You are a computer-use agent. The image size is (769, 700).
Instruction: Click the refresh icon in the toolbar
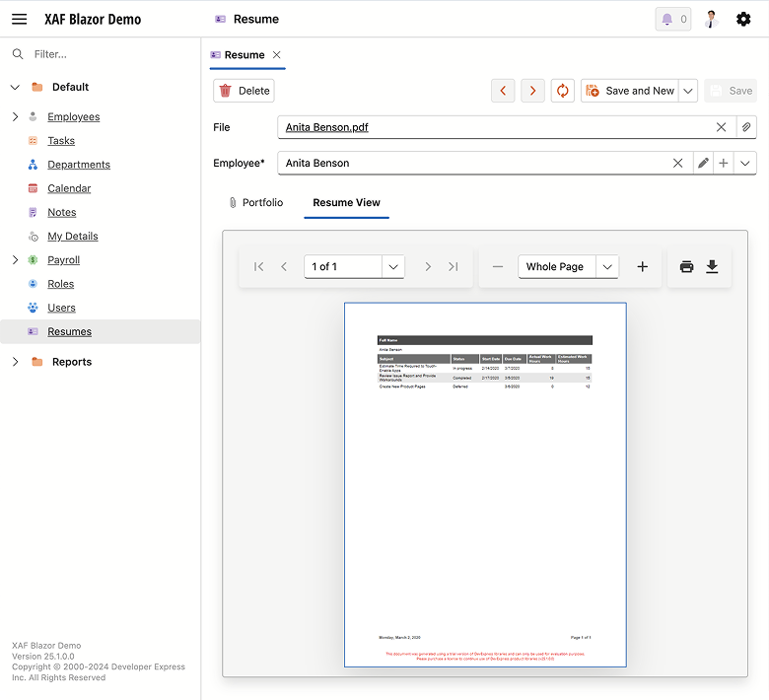tap(563, 91)
